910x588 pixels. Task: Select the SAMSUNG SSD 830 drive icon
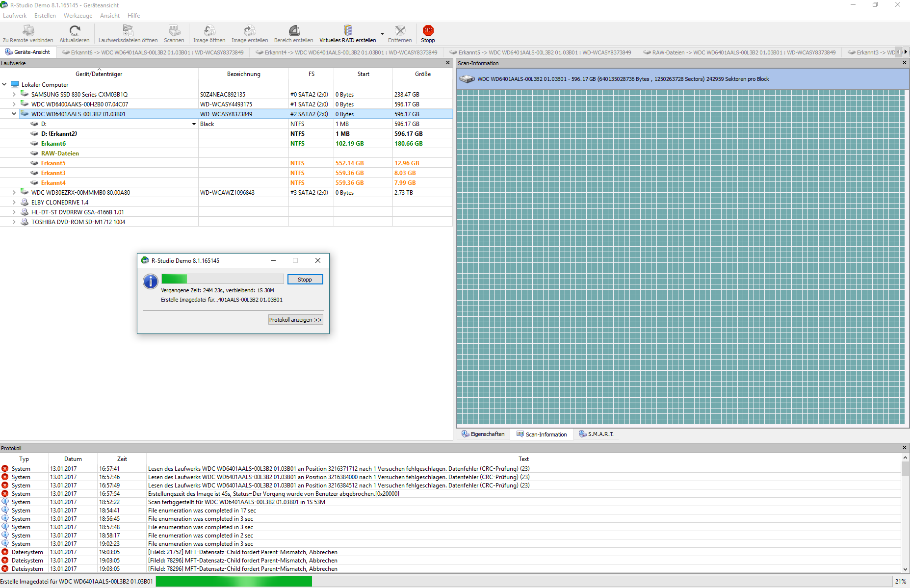click(25, 94)
